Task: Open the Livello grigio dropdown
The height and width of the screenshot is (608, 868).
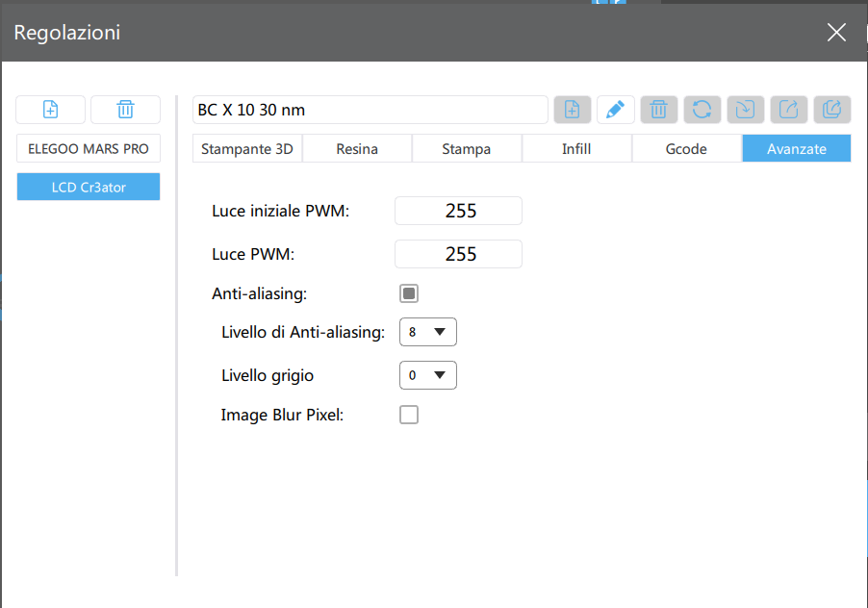Action: (x=428, y=375)
